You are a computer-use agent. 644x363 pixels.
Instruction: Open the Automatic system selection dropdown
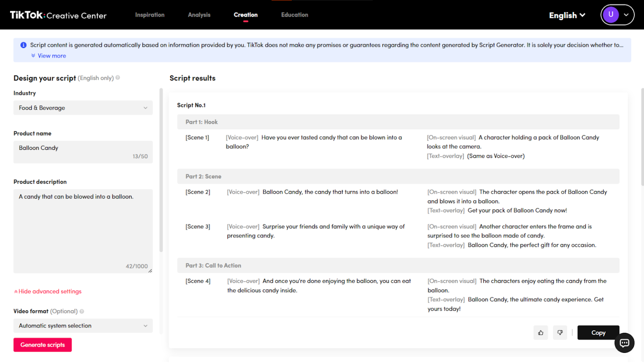83,326
